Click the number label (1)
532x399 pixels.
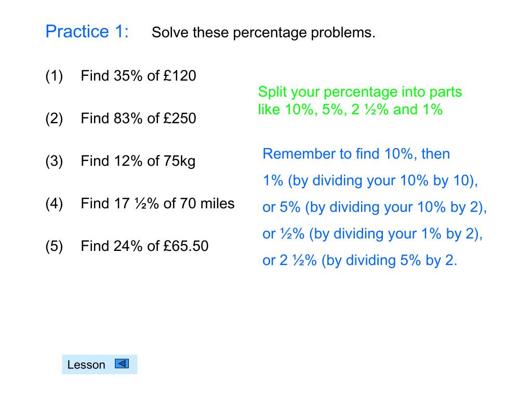coord(54,76)
